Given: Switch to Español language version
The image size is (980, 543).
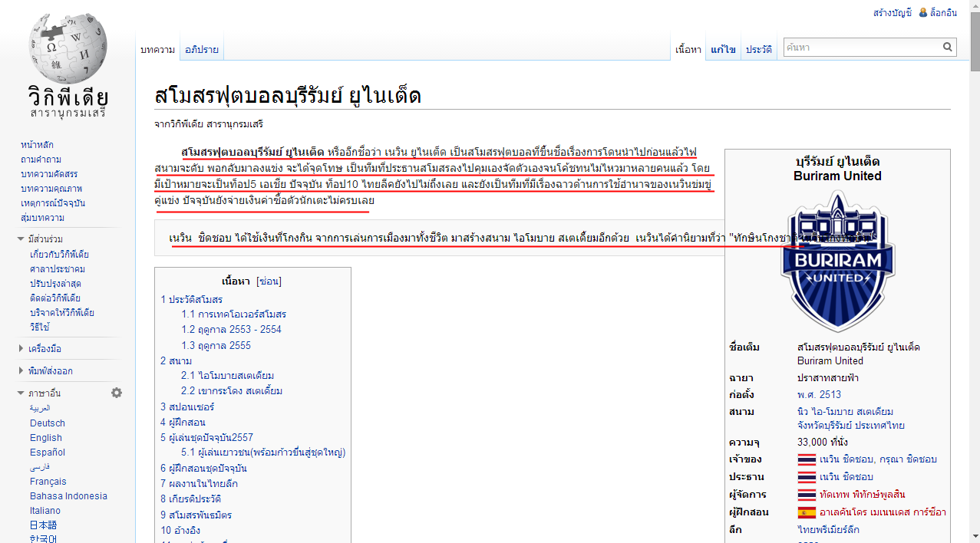Looking at the screenshot, I should [48, 452].
